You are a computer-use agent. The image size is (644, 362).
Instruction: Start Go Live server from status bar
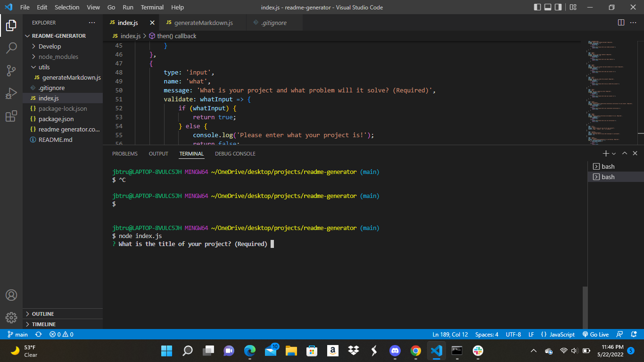(595, 334)
